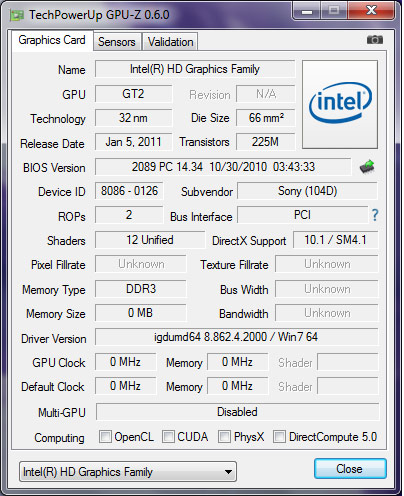Click the GPU Clock 0 MHz field

click(x=126, y=362)
